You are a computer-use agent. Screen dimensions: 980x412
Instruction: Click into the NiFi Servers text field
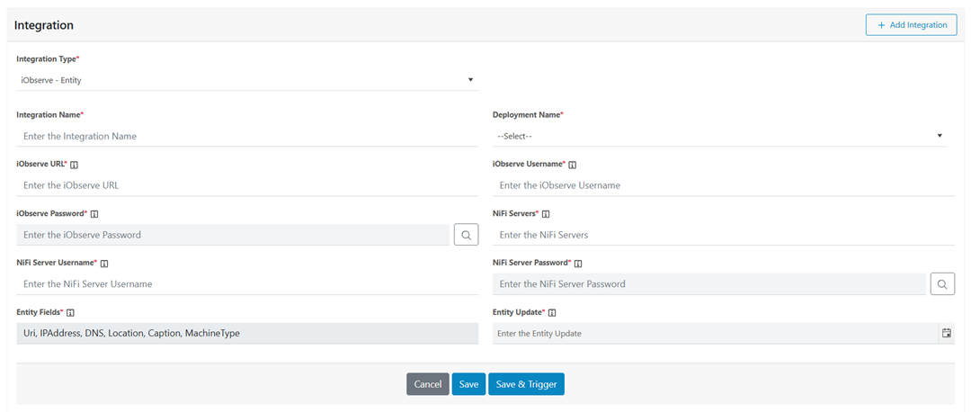pyautogui.click(x=724, y=235)
